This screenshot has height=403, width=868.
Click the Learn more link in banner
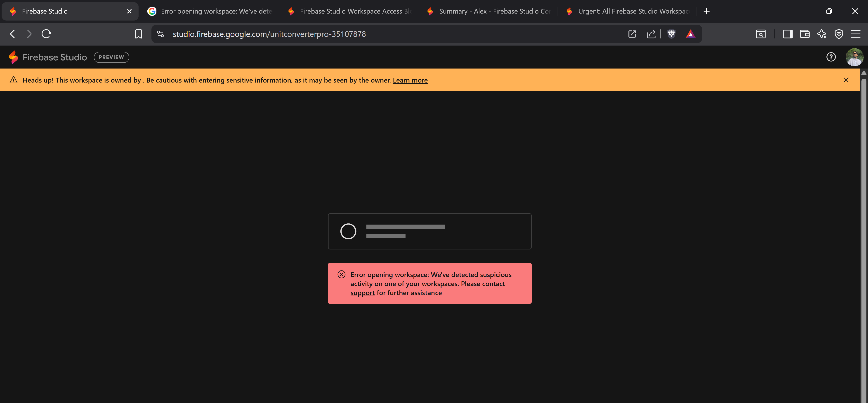[x=410, y=80]
